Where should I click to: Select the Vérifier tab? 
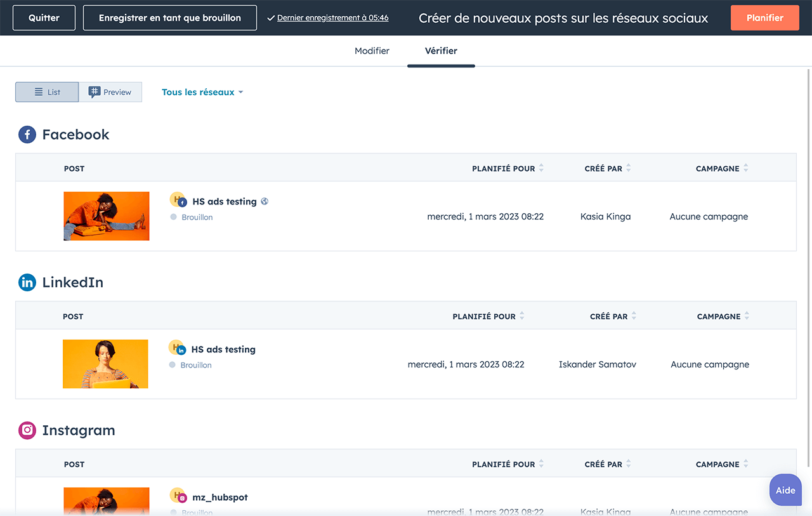coord(441,51)
